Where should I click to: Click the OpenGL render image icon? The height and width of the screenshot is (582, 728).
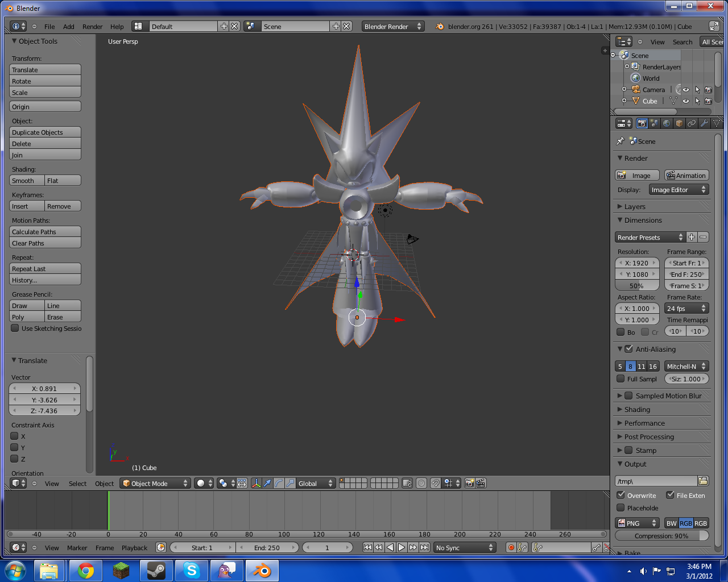pos(469,483)
